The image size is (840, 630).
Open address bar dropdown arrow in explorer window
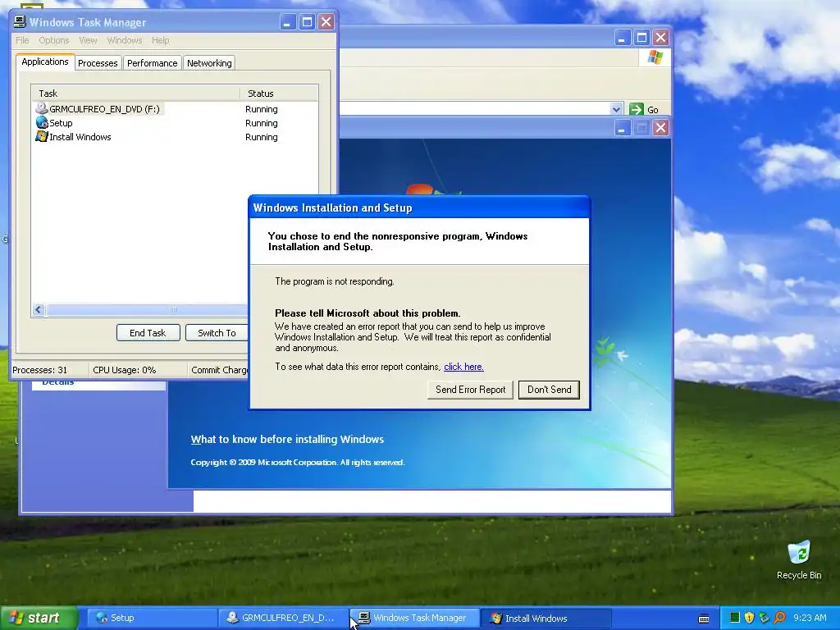(x=616, y=109)
